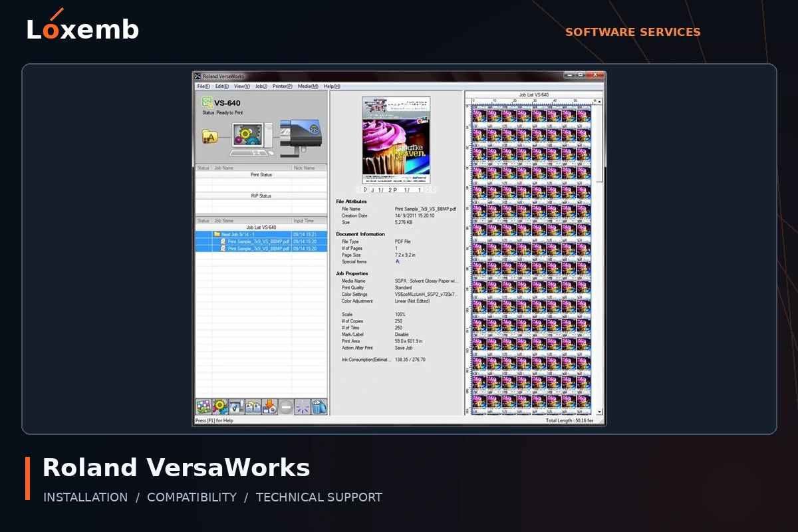Click the Mark/Label value Disable

pyautogui.click(x=402, y=334)
